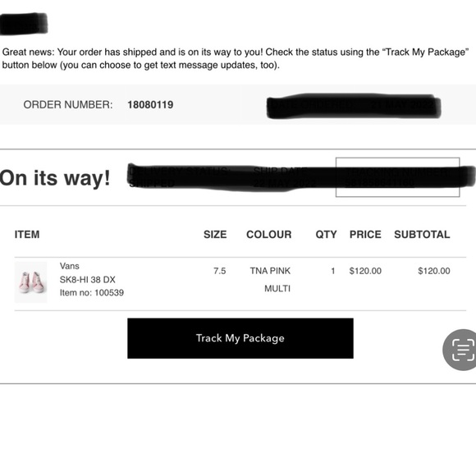Select order number 18080119

150,105
